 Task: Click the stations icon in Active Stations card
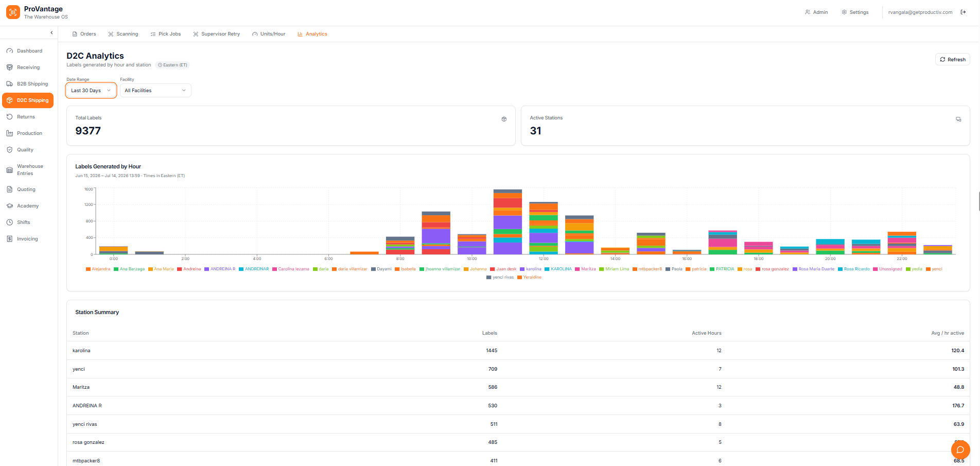coord(958,119)
